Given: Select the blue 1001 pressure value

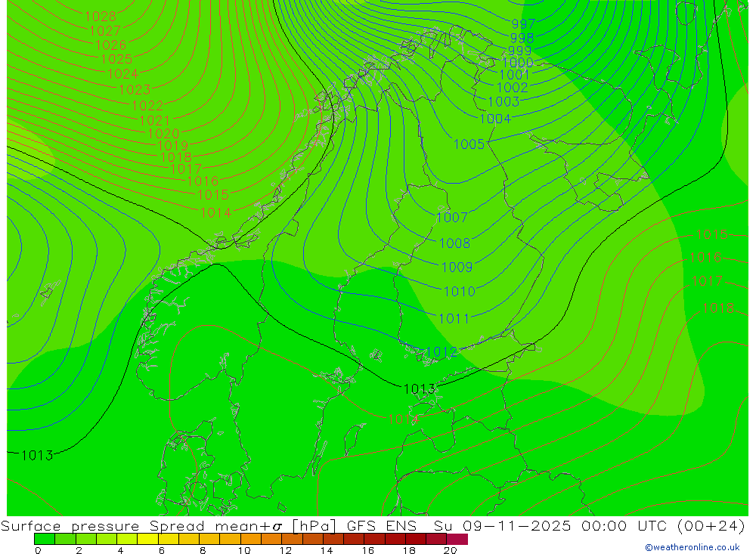Looking at the screenshot, I should click(514, 75).
